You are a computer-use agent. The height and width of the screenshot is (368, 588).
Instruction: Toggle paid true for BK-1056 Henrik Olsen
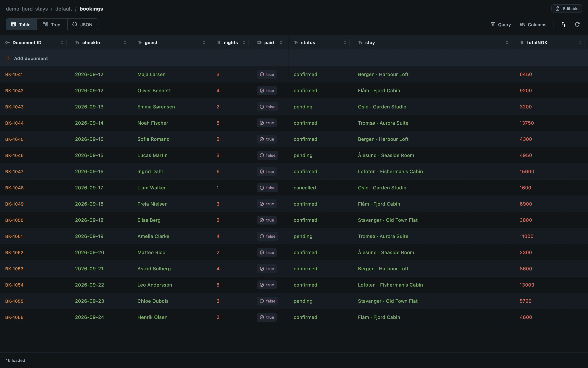(x=267, y=317)
